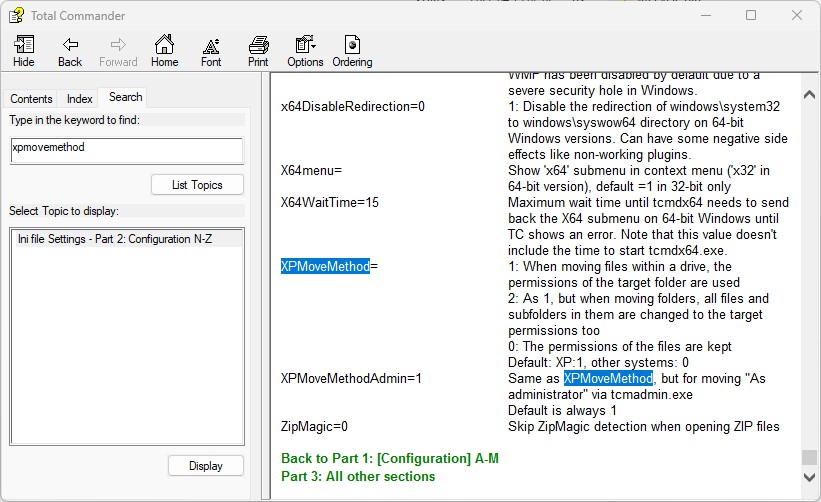Screen dimensions: 821x502
Task: Click the highlighted XPMoveMethod= entry
Action: [329, 266]
